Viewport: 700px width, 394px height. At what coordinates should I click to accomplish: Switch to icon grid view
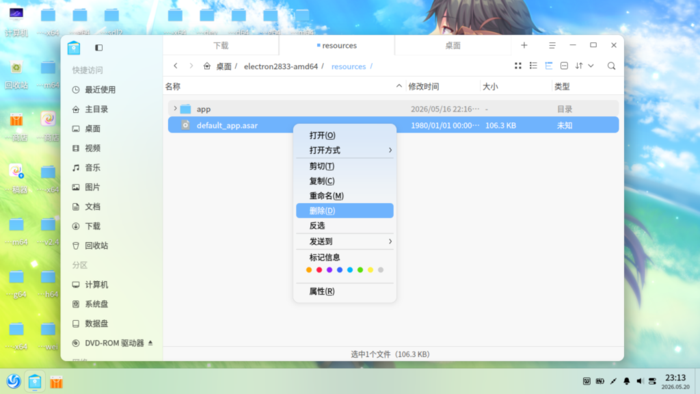tap(518, 66)
